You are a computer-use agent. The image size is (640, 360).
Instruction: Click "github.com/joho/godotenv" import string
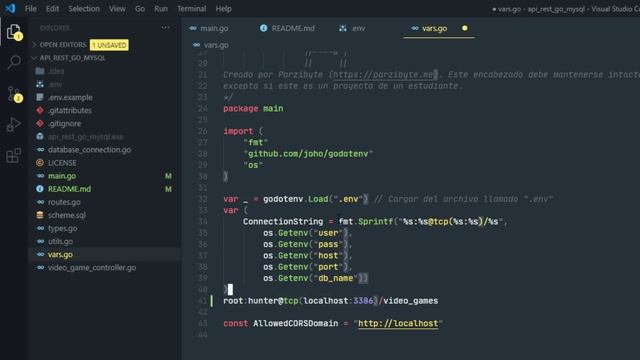tap(308, 154)
